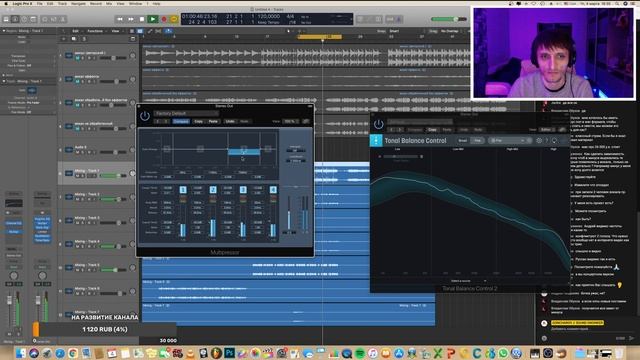Select the Broad view in Tonal Balance
Viewport: 640px width, 360px height.
coord(462,140)
